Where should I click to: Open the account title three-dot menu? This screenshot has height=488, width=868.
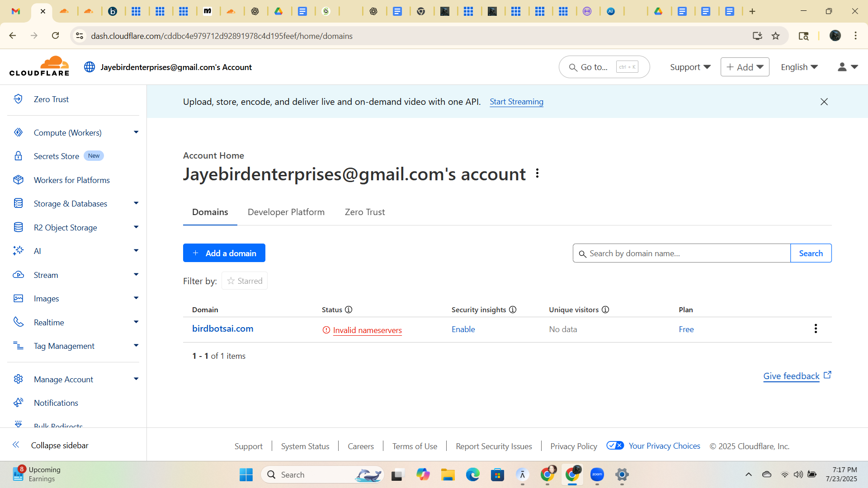click(537, 174)
